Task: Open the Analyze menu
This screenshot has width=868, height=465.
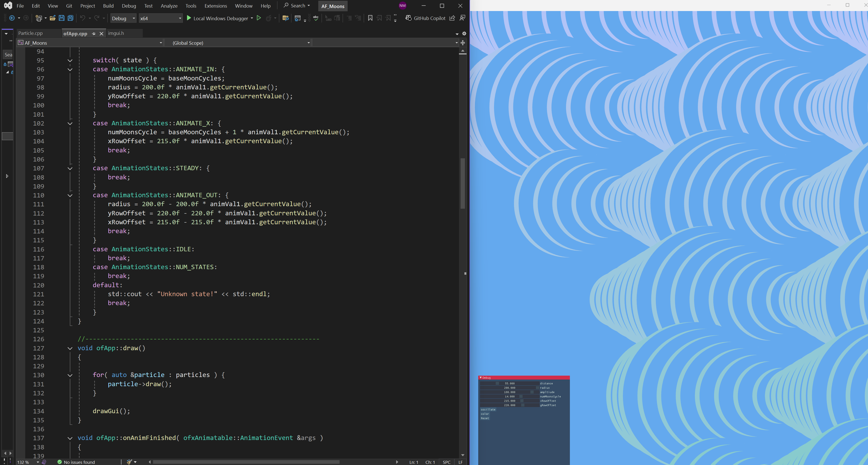Action: point(169,6)
